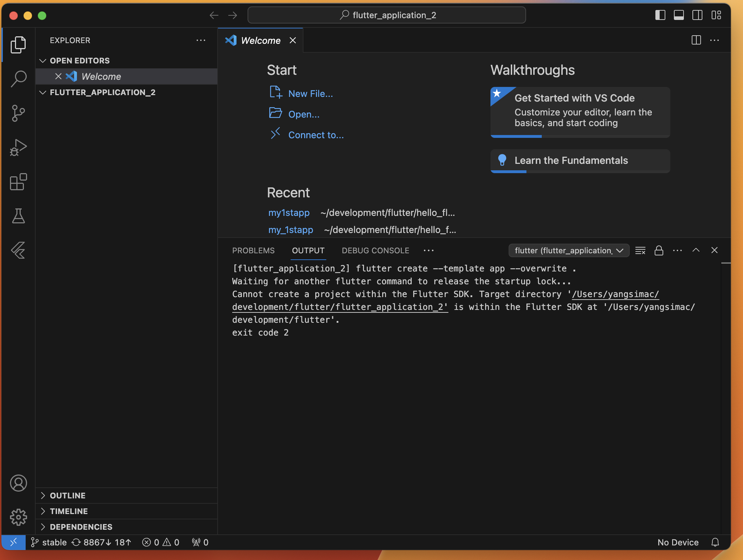This screenshot has width=743, height=560.
Task: Open editor More Actions menu
Action: [715, 40]
